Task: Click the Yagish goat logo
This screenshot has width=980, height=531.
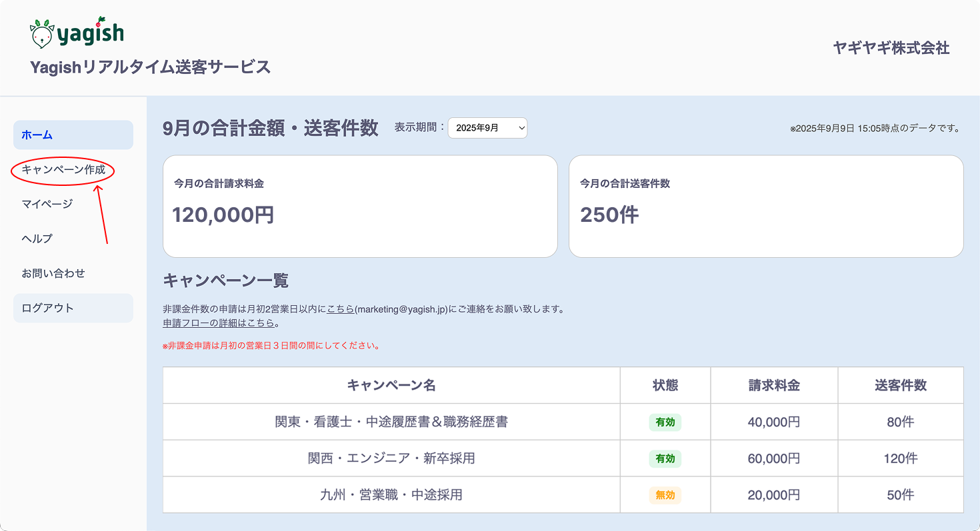Action: (x=77, y=33)
